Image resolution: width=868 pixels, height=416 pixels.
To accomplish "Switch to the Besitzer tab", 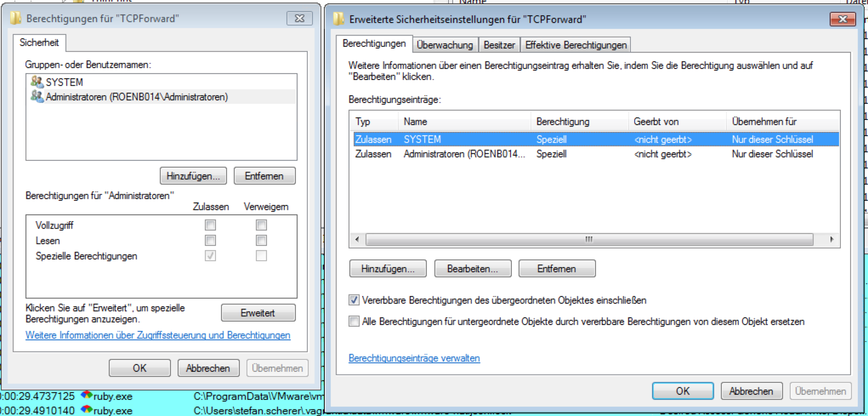I will pos(499,45).
